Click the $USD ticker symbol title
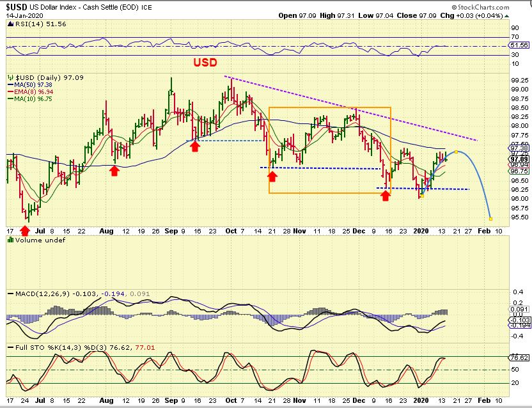Viewport: 532px width, 408px height. pyautogui.click(x=17, y=7)
